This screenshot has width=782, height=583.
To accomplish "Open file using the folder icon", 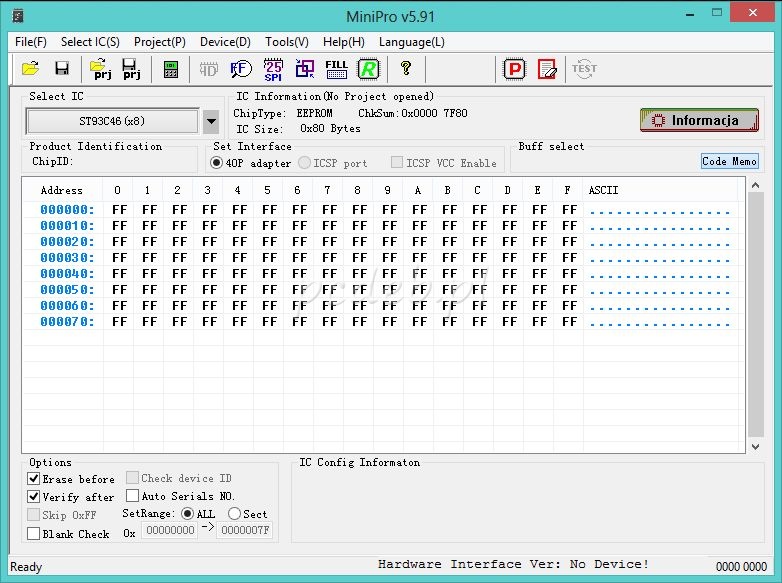I will [30, 68].
